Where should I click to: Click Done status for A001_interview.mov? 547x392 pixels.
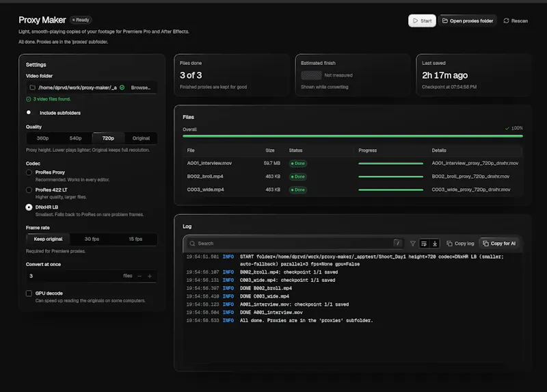click(298, 164)
